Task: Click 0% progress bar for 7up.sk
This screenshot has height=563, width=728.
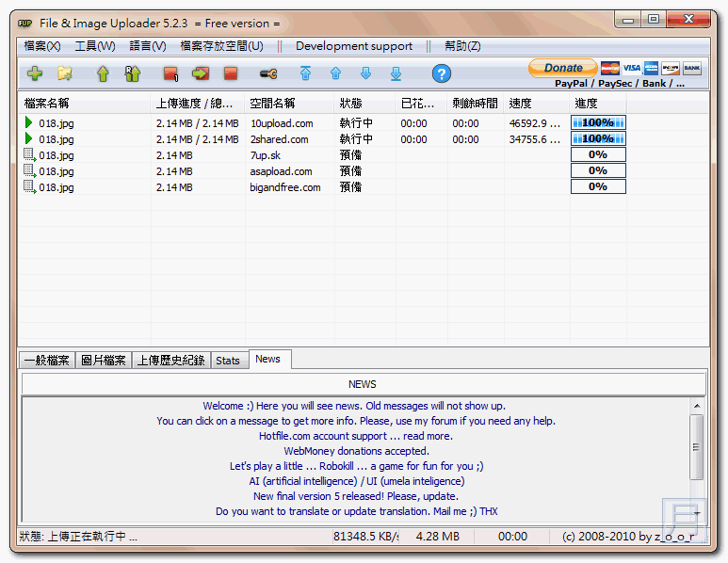Action: tap(598, 154)
